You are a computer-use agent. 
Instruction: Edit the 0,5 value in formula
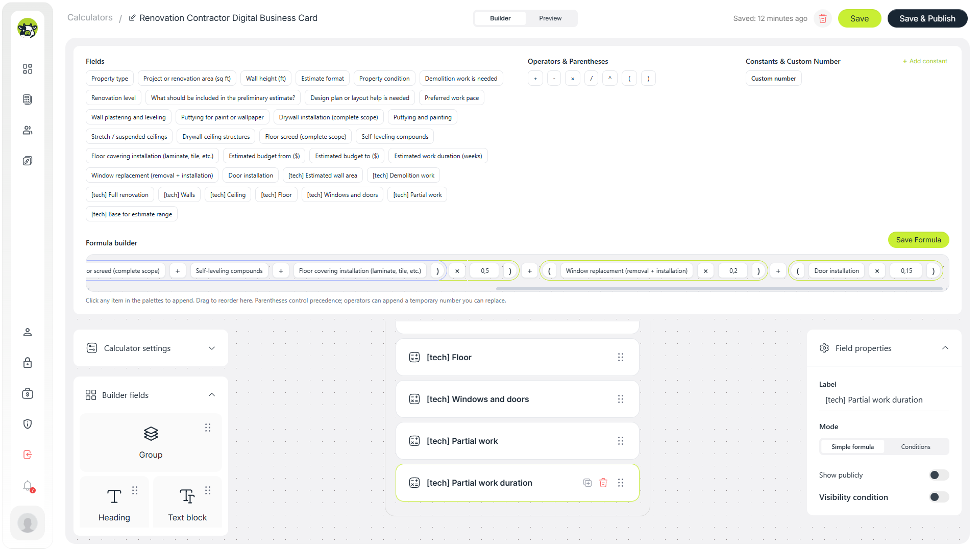(485, 271)
